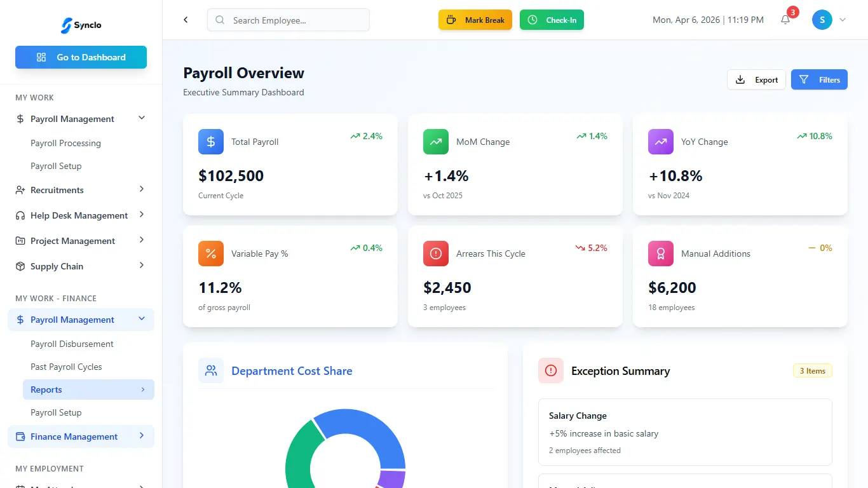Click the notification bell icon
Screen dimensions: 868x488
pyautogui.click(x=785, y=20)
